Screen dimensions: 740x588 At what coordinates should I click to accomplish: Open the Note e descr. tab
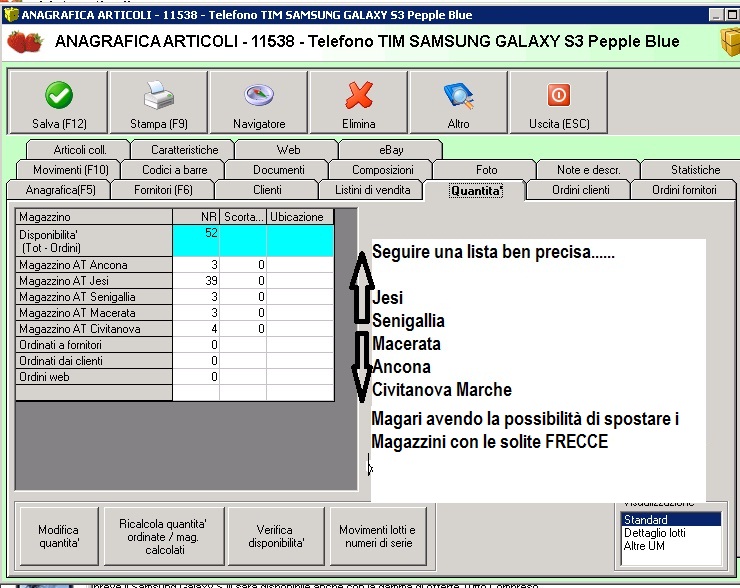589,169
